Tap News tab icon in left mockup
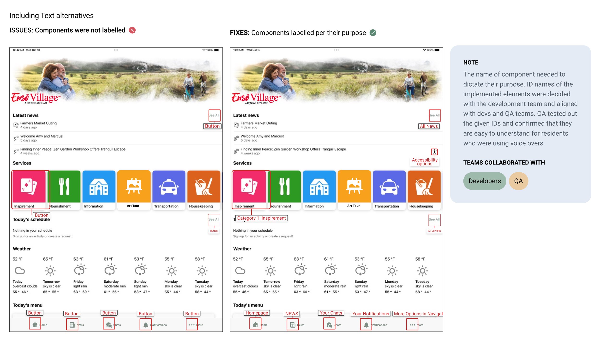Viewport: 600px width, 364px height. (72, 325)
